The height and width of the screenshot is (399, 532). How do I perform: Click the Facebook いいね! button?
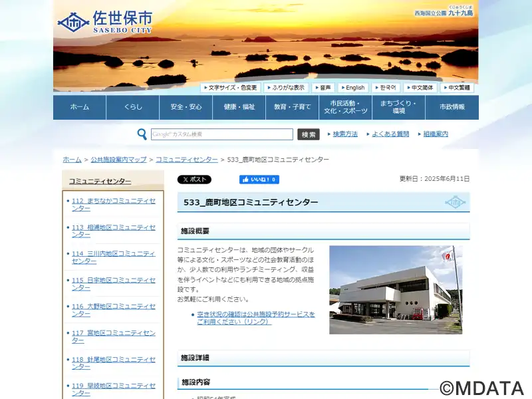tap(259, 180)
